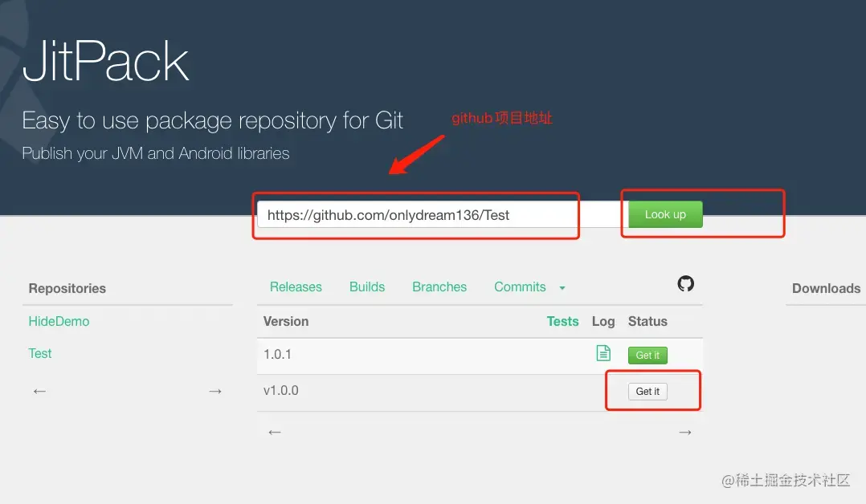Click the Version column header
Screen dimensions: 866x504
tap(285, 321)
